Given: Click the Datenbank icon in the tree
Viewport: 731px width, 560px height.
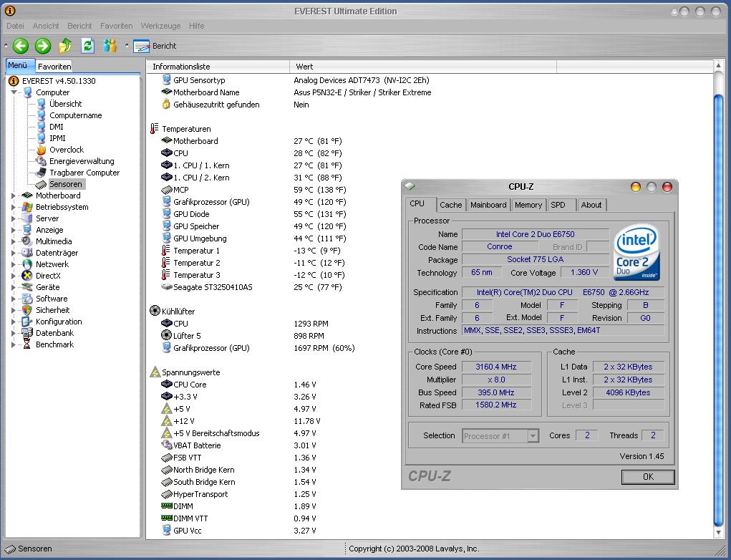Looking at the screenshot, I should click(x=27, y=333).
